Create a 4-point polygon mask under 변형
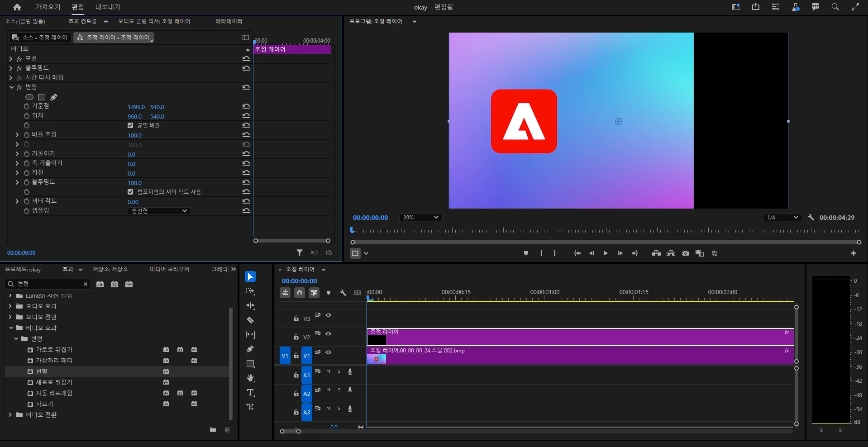This screenshot has width=868, height=447. pyautogui.click(x=42, y=97)
